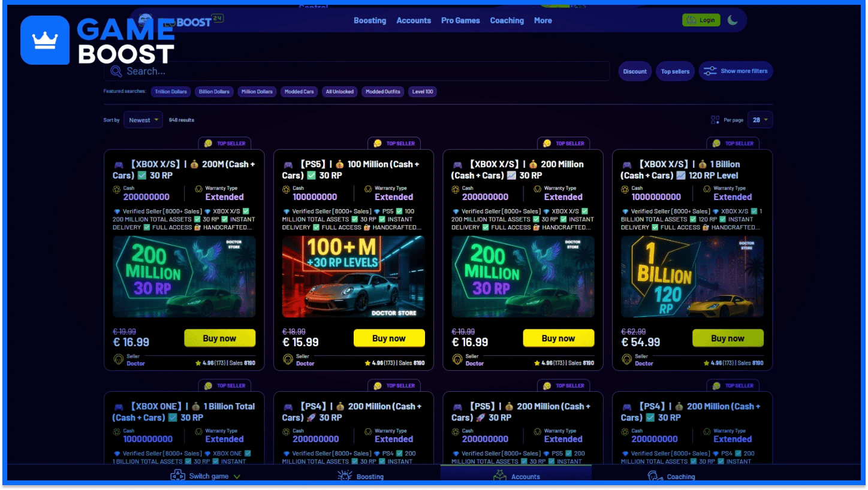The width and height of the screenshot is (868, 490).
Task: Open Boosting in the top navigation
Action: pyautogui.click(x=370, y=20)
